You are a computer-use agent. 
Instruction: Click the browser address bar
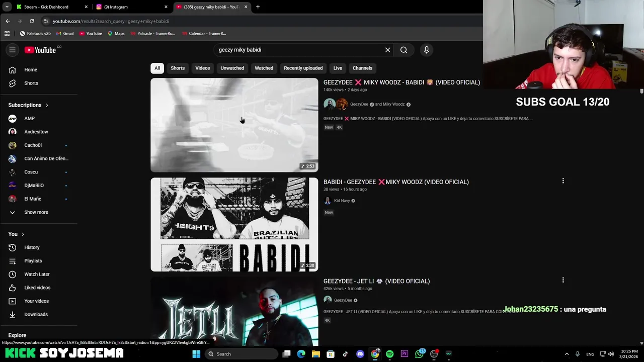point(262,21)
